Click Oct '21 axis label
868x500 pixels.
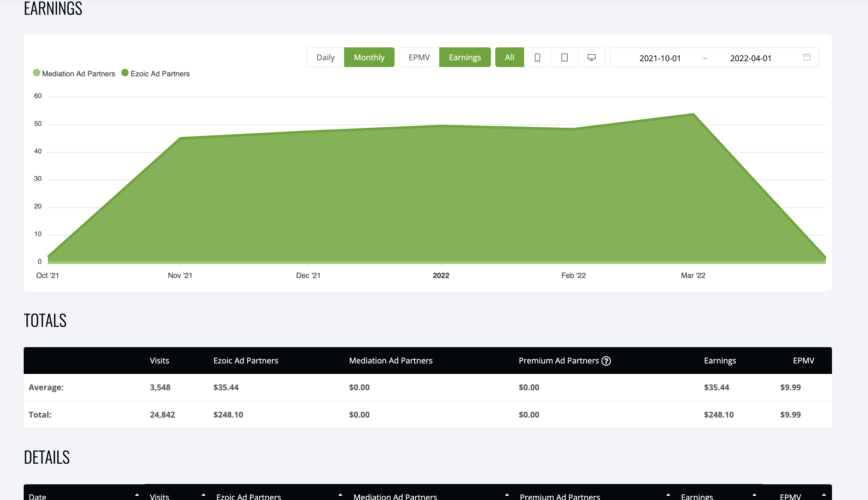47,276
